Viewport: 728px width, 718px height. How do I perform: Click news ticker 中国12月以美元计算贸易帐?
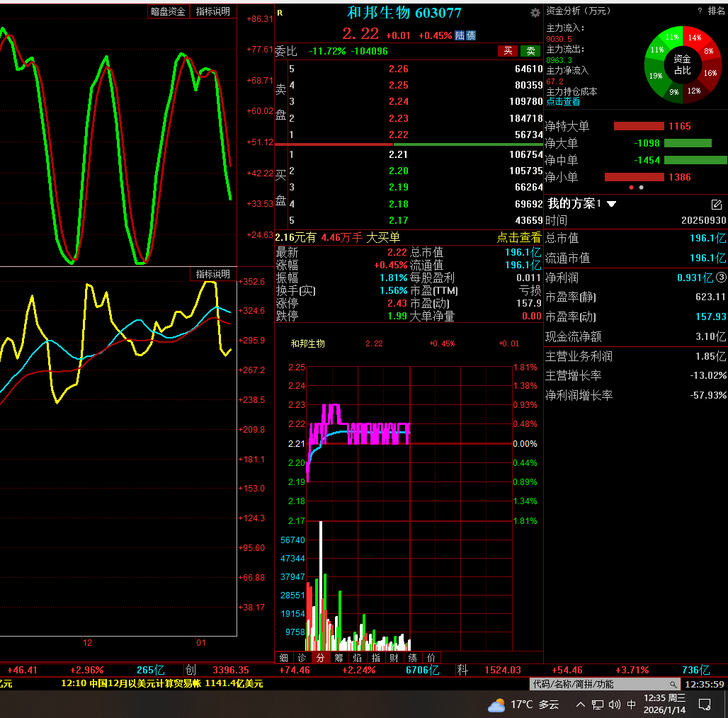(x=145, y=683)
